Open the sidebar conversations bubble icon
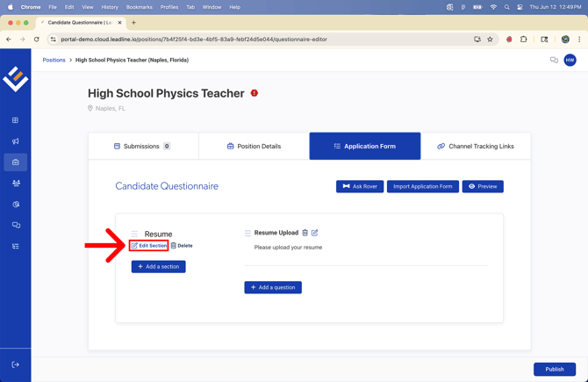The image size is (588, 382). point(15,226)
